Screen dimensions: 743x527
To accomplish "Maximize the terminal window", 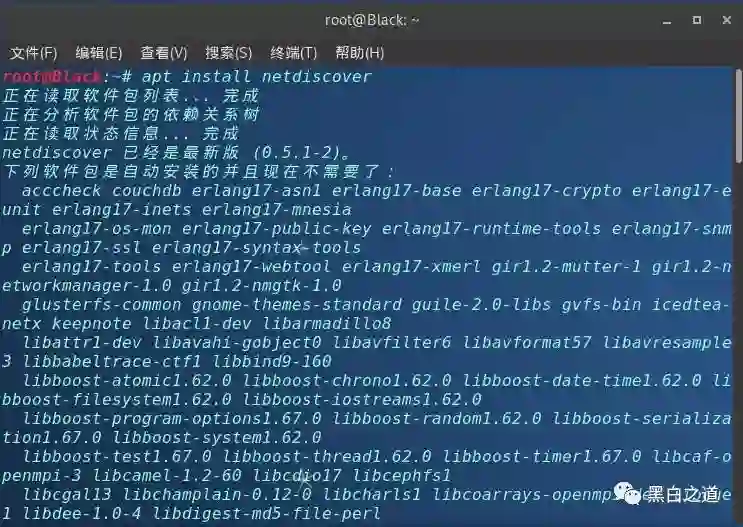I will pyautogui.click(x=697, y=20).
